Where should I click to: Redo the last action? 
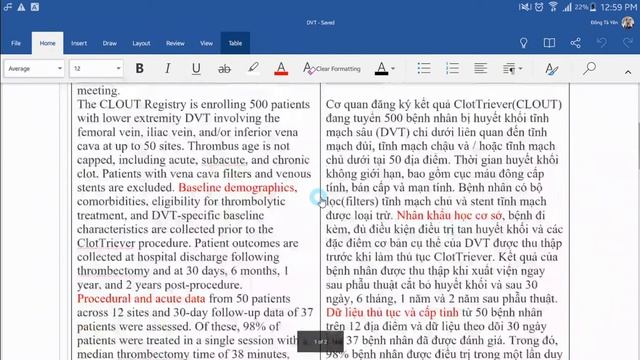pyautogui.click(x=628, y=42)
